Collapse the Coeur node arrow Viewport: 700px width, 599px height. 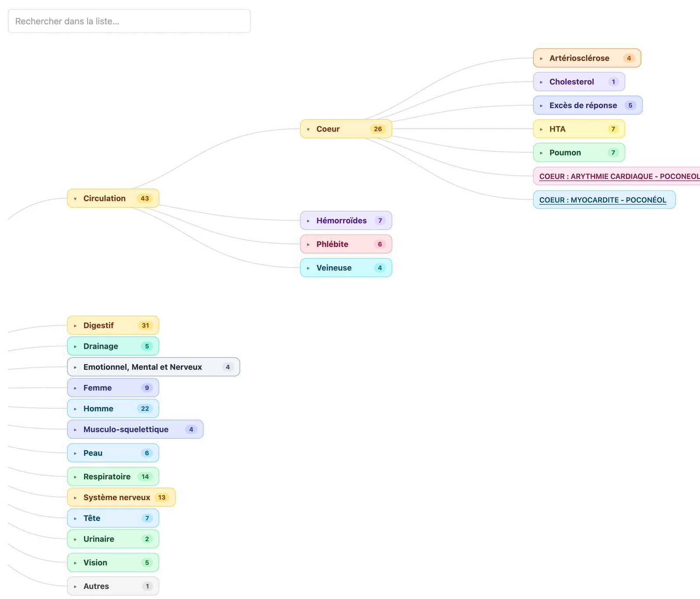coord(308,129)
